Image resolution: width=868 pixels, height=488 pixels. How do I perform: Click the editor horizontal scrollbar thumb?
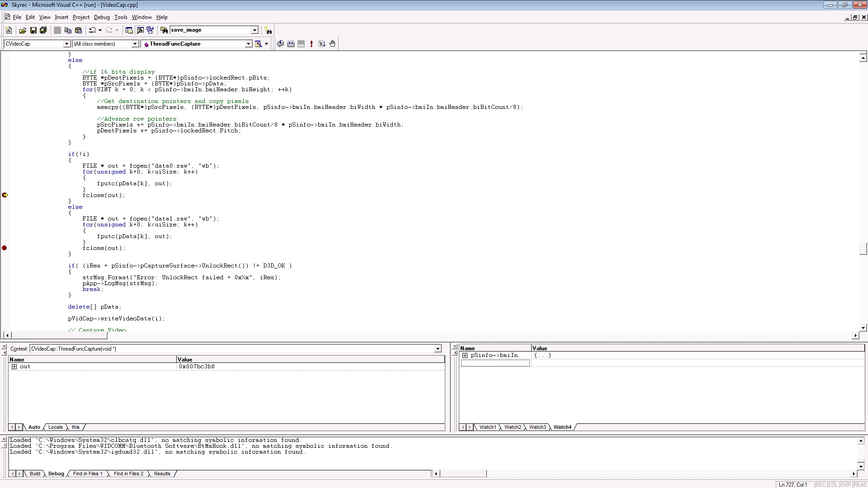point(59,335)
